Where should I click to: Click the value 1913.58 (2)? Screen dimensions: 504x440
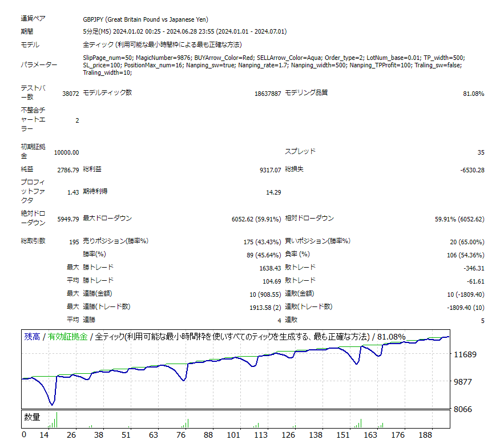pyautogui.click(x=265, y=308)
